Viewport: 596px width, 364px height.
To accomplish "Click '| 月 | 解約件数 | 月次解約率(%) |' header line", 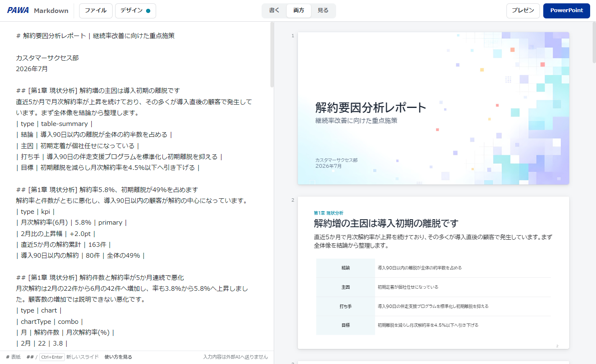I will point(65,332).
